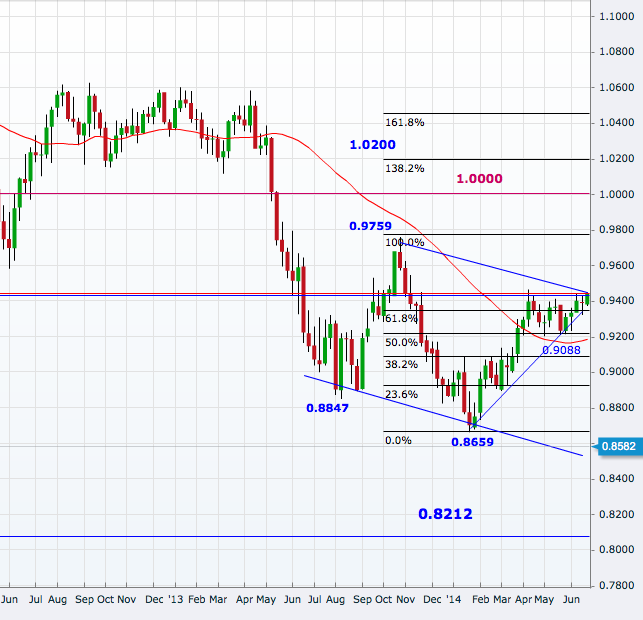Viewport: 643px width, 620px height.
Task: Click the Dec label before '13
Action: (154, 599)
